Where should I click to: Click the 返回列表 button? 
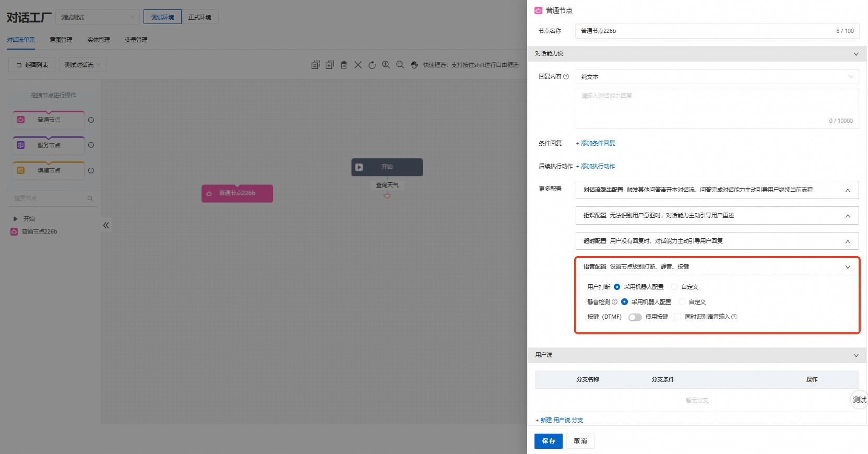(32, 65)
